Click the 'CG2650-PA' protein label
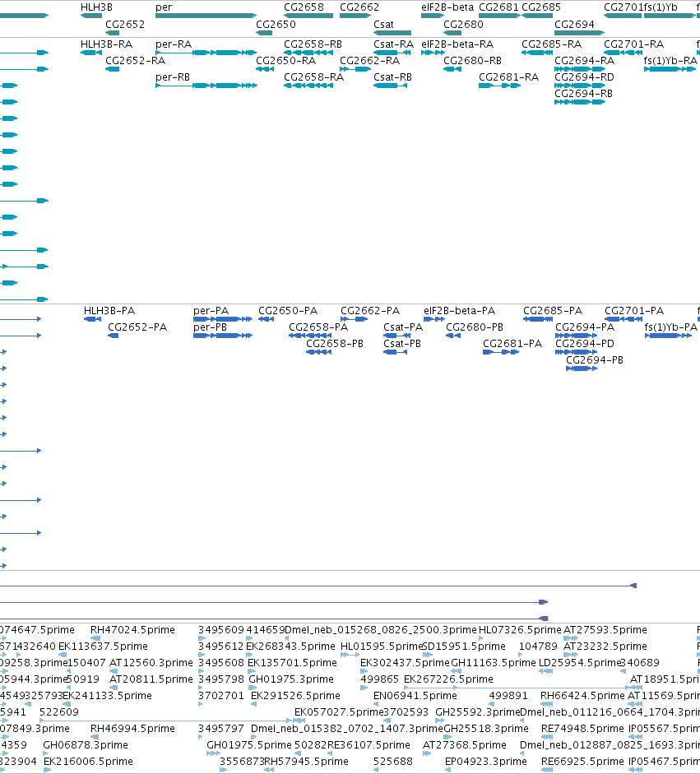700x774 pixels. (288, 310)
